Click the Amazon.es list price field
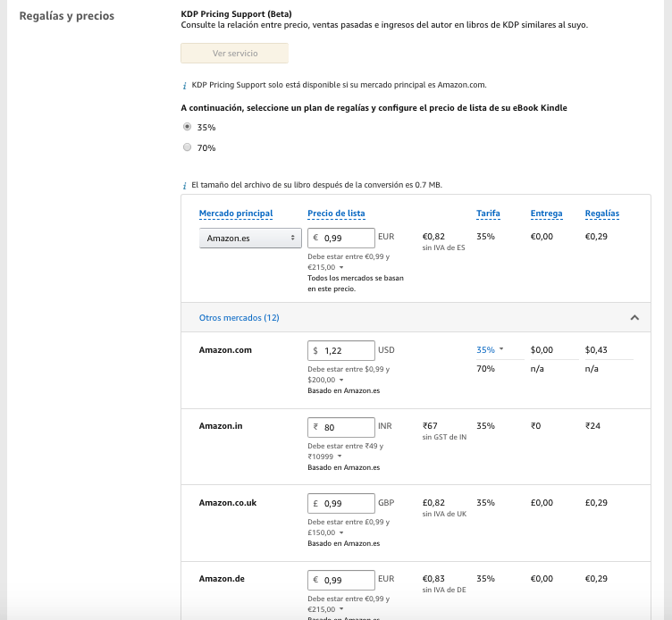672x620 pixels. pyautogui.click(x=346, y=239)
